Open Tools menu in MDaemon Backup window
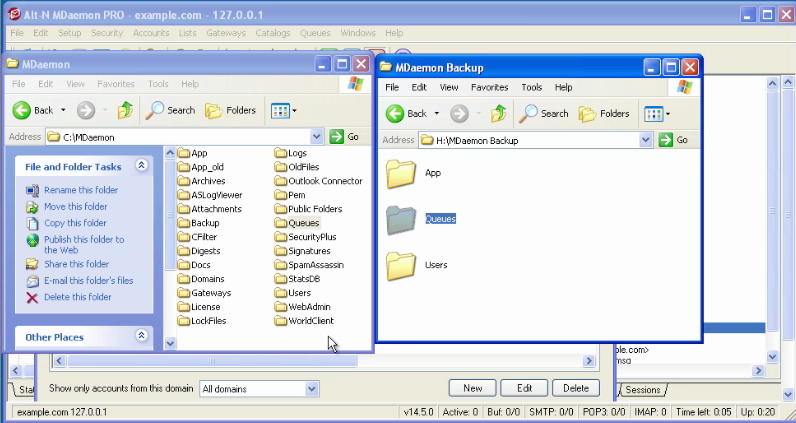 pos(532,87)
